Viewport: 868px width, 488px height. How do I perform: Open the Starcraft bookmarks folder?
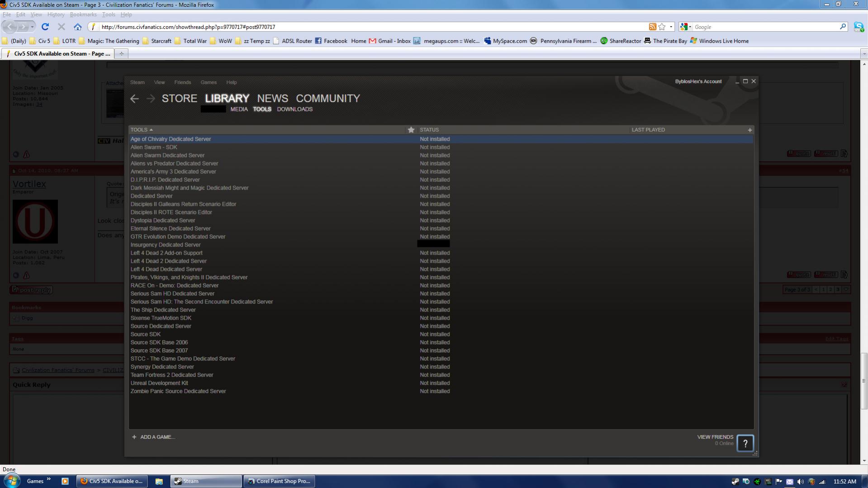click(157, 41)
